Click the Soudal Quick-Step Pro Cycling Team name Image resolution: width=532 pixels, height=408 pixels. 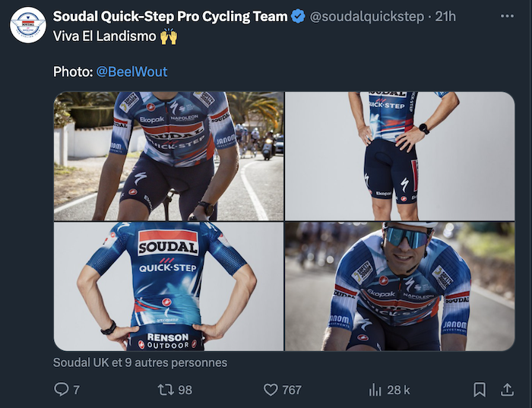(170, 16)
